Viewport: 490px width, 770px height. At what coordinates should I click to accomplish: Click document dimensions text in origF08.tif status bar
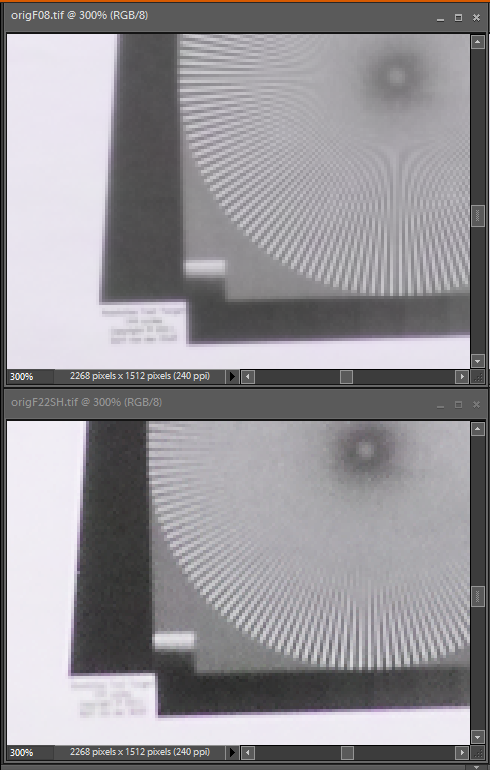(x=140, y=376)
